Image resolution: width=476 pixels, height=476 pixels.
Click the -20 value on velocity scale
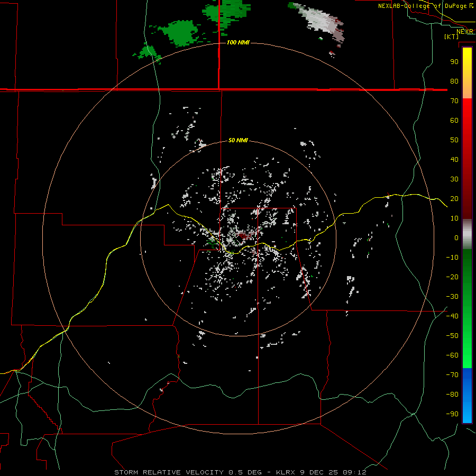452,277
